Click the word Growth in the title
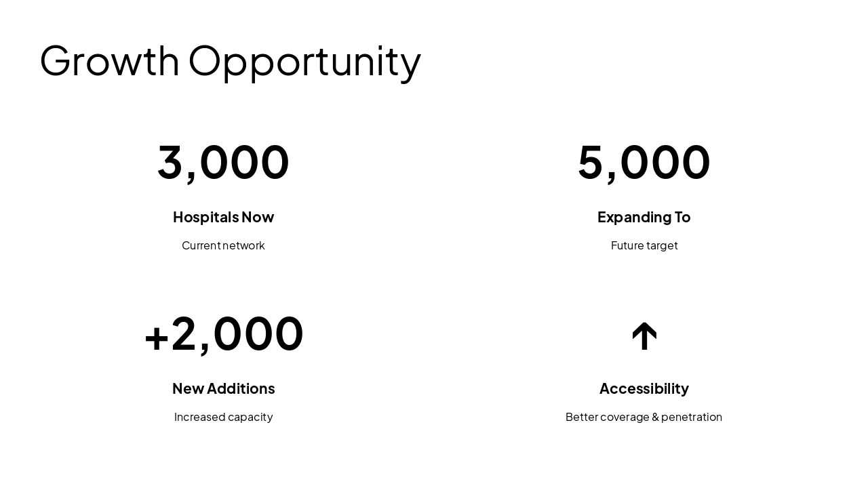Image resolution: width=868 pixels, height=488 pixels. (110, 61)
